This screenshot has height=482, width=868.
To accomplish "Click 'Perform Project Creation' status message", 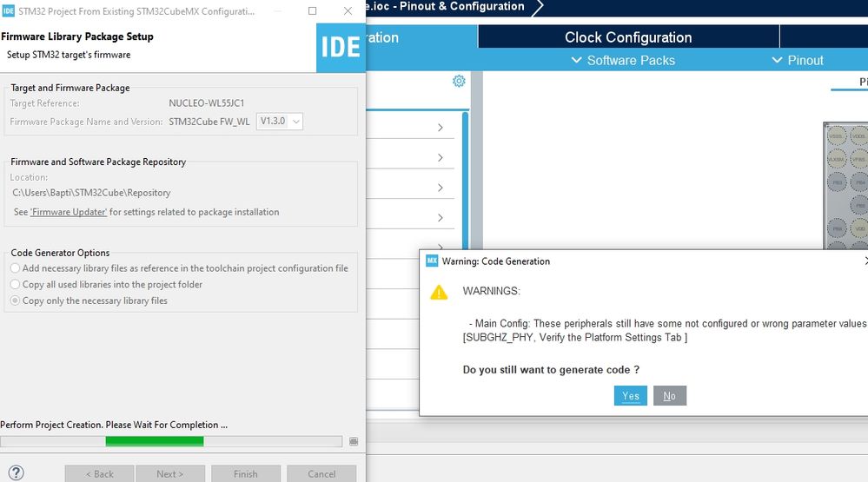I will tap(114, 425).
